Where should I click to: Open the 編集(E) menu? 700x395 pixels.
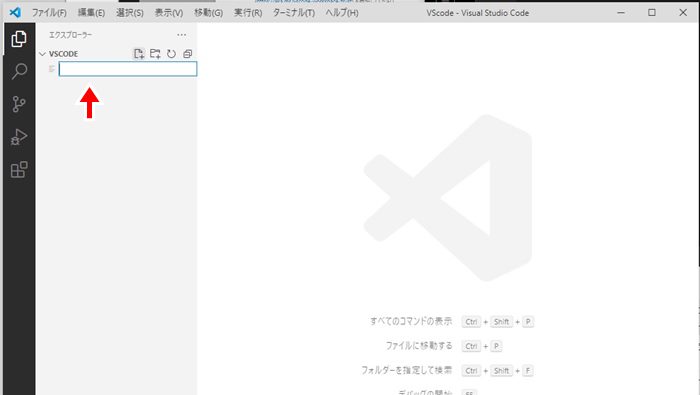pyautogui.click(x=91, y=13)
